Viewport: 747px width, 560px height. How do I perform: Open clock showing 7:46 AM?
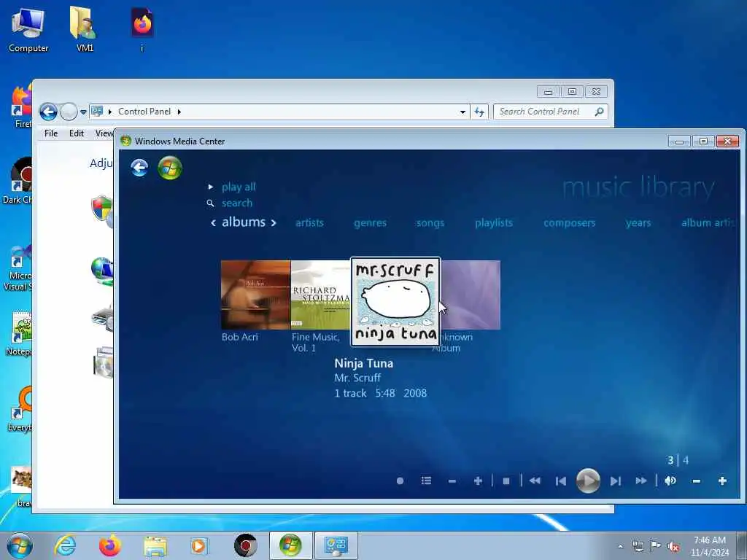pos(710,546)
